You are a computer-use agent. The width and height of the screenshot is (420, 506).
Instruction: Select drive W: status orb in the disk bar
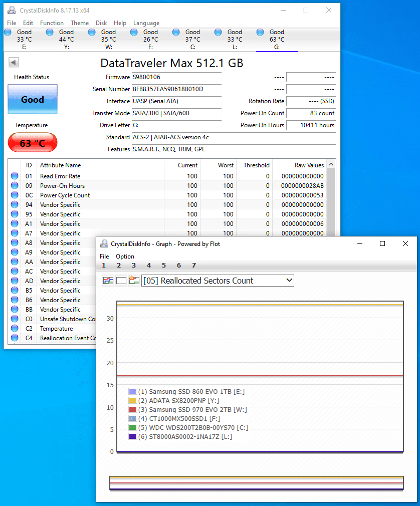coord(92,32)
